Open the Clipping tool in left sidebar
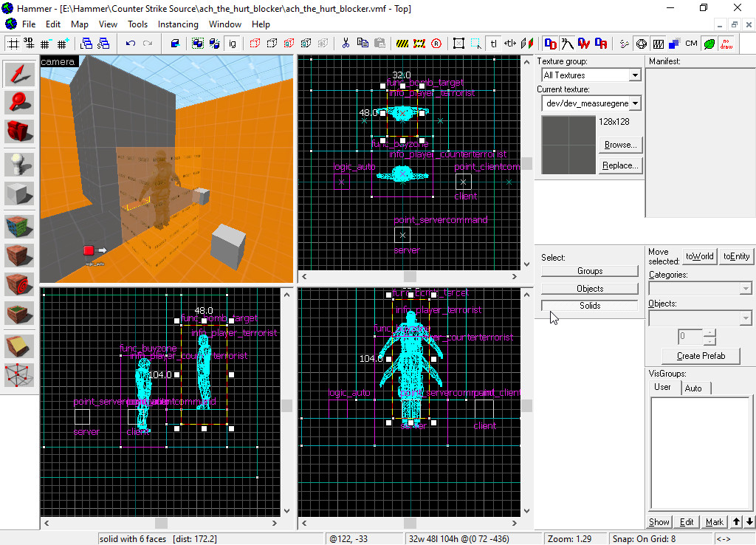756x545 pixels. point(19,346)
